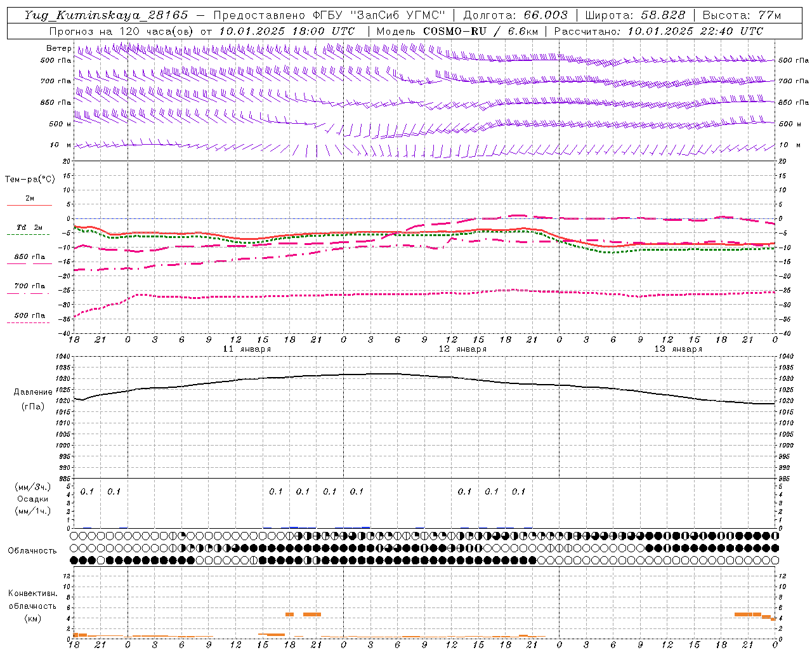Click the Модель COSMO-RU / 6.6км label
This screenshot has width=812, height=650.
pyautogui.click(x=457, y=31)
